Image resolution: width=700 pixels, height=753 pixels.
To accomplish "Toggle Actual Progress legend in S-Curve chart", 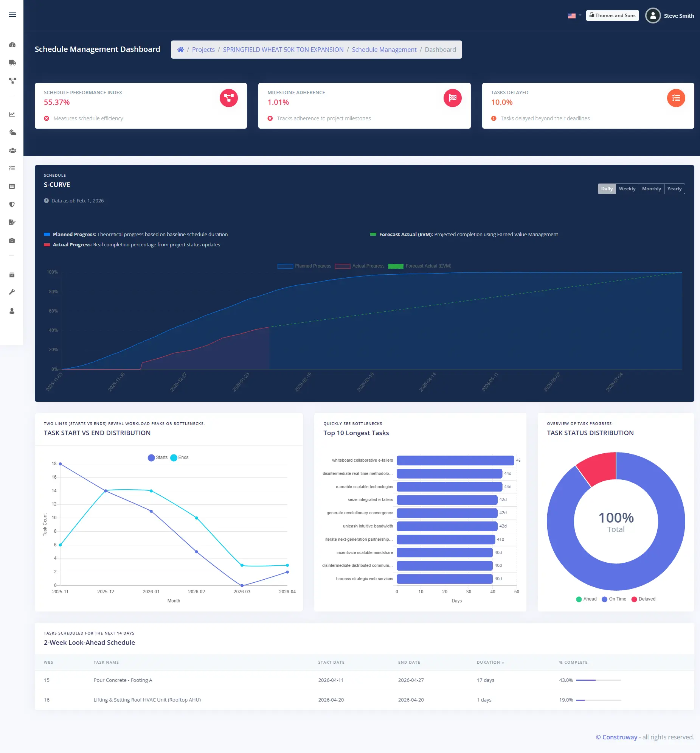I will [x=359, y=266].
